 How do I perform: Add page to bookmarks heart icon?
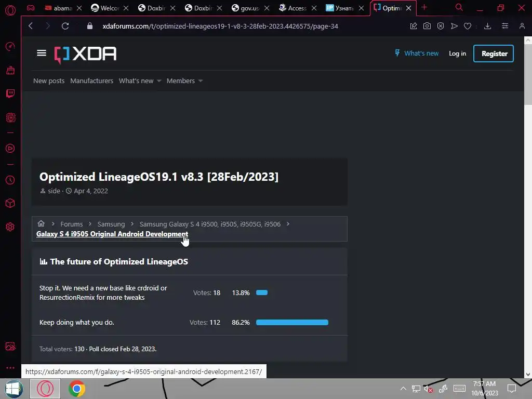coord(468,26)
